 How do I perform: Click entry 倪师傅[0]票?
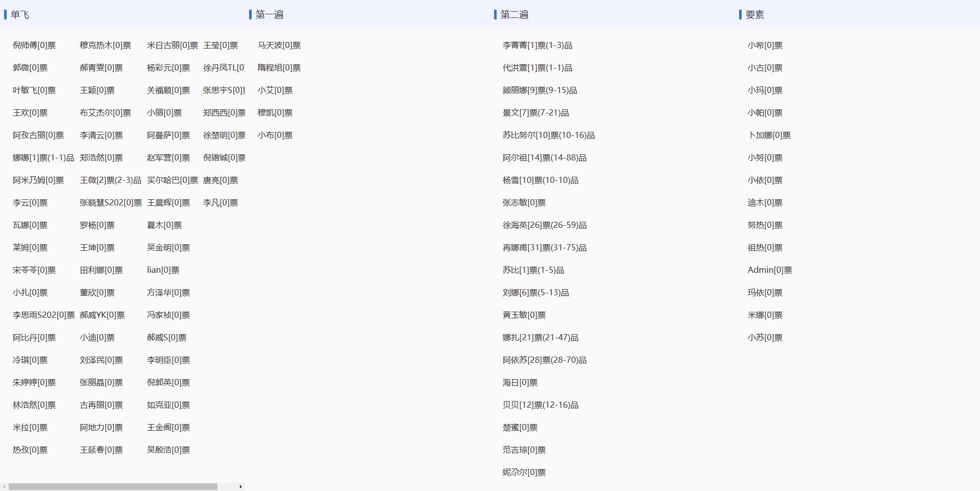34,45
